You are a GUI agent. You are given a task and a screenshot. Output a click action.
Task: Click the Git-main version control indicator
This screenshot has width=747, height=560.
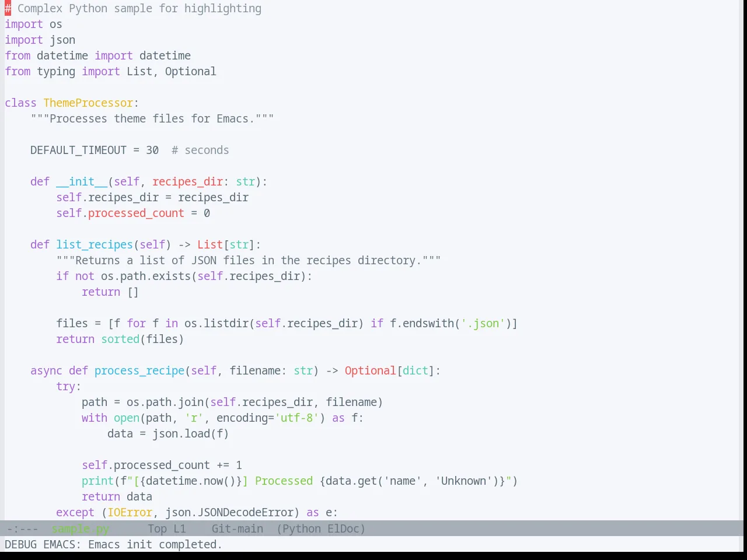(x=237, y=528)
